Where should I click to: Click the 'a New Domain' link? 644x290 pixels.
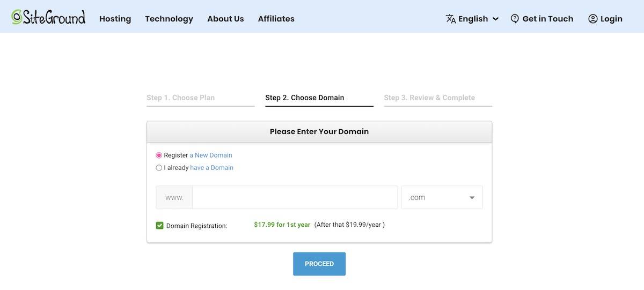pos(211,155)
